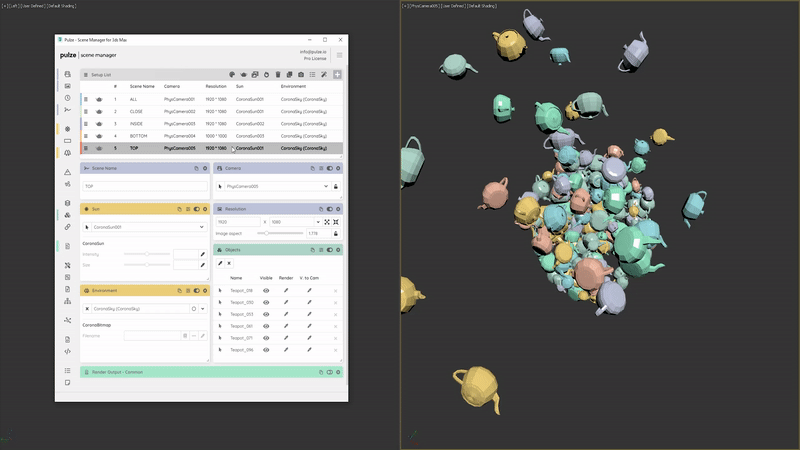Open the CoronaSky environment dropdown arrow
This screenshot has height=450, width=800.
203,309
